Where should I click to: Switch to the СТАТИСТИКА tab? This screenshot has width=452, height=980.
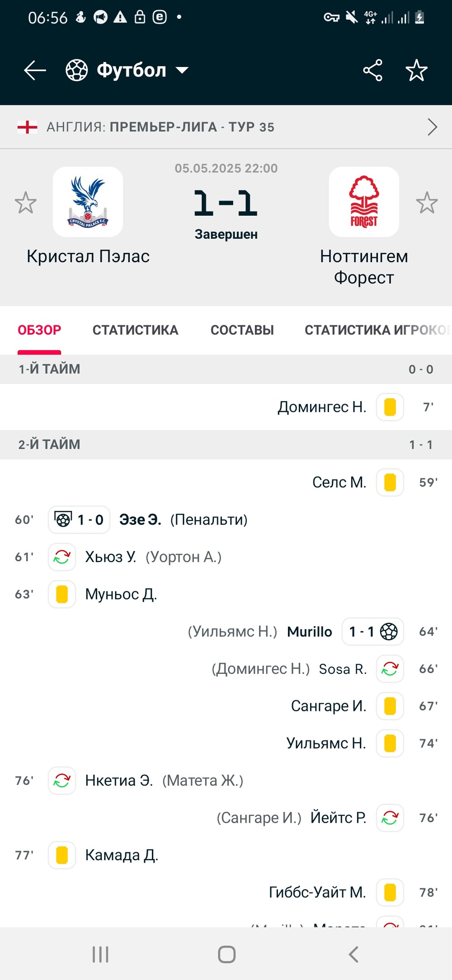(x=136, y=330)
